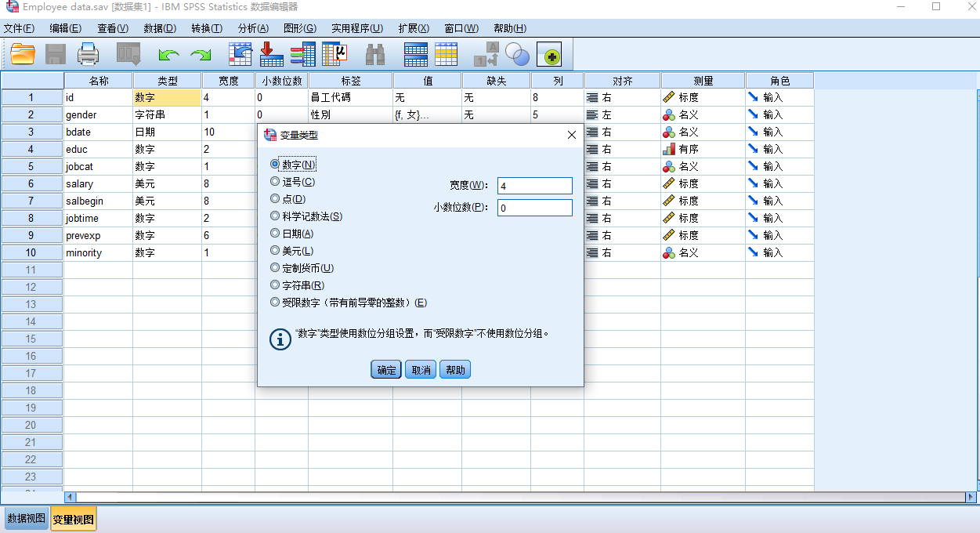The height and width of the screenshot is (533, 980).
Task: Click the Print toolbar icon
Action: pyautogui.click(x=88, y=54)
